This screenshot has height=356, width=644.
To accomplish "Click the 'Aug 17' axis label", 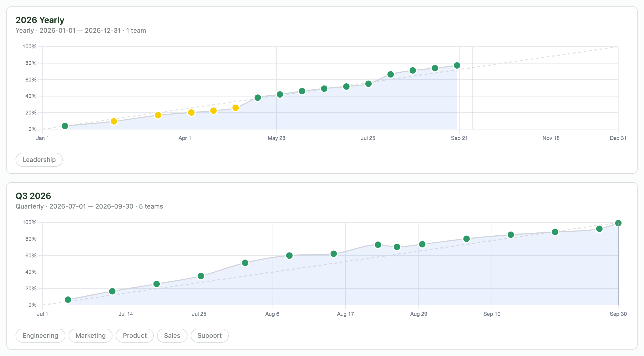I will click(x=346, y=314).
